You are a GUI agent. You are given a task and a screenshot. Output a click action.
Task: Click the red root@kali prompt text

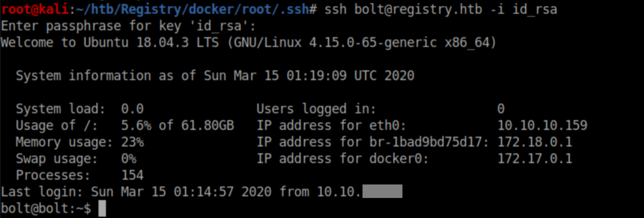35,9
